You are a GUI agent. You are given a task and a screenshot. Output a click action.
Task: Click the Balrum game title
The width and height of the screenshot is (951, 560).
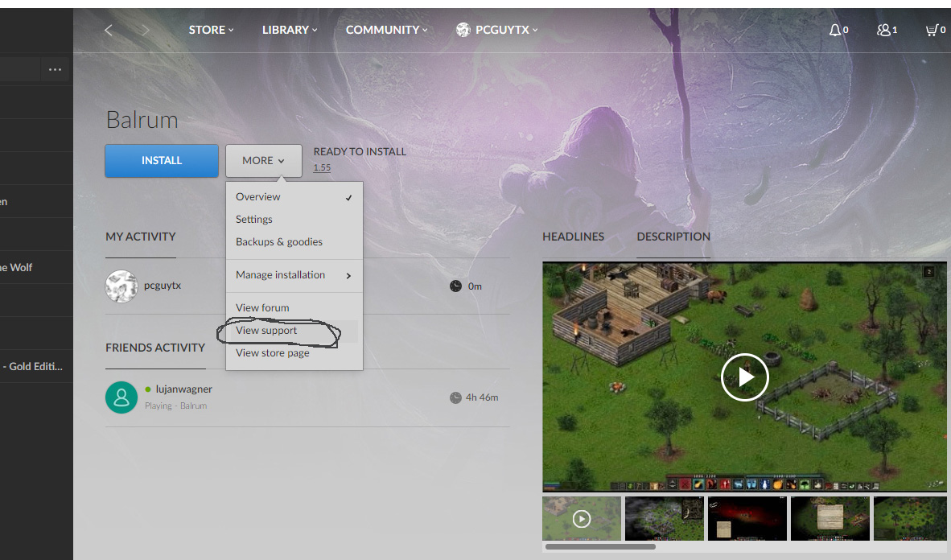point(142,120)
